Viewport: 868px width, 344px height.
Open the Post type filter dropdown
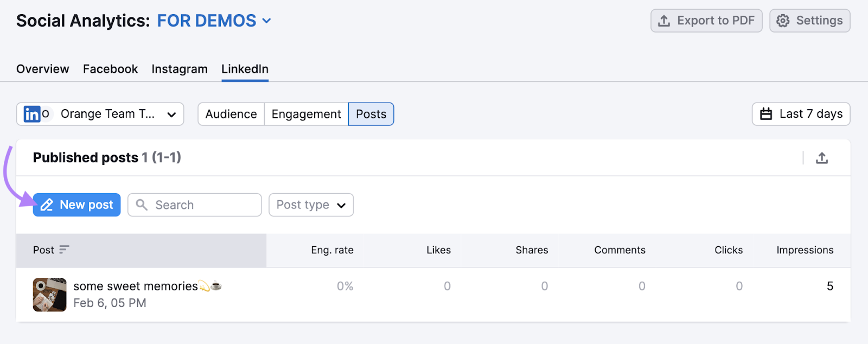[311, 205]
